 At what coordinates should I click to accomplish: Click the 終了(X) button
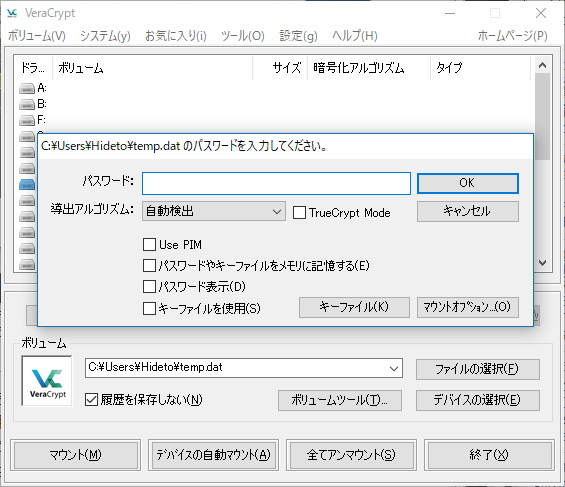click(489, 455)
